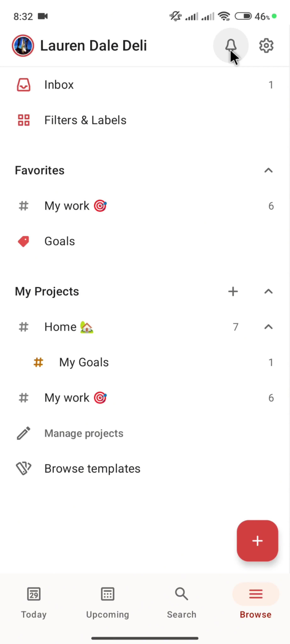
Task: Tap red add task floating button
Action: 257,541
